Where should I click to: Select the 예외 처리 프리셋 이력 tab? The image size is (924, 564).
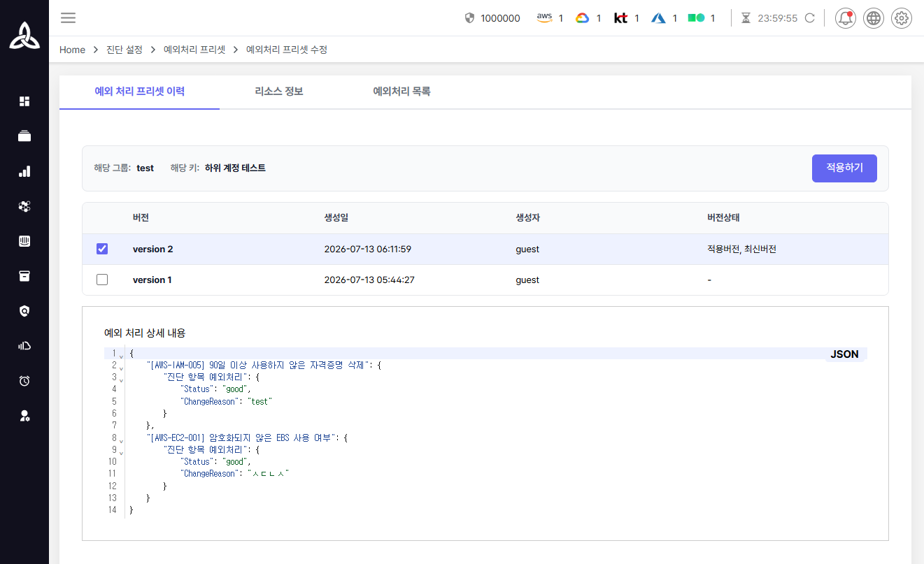point(140,92)
